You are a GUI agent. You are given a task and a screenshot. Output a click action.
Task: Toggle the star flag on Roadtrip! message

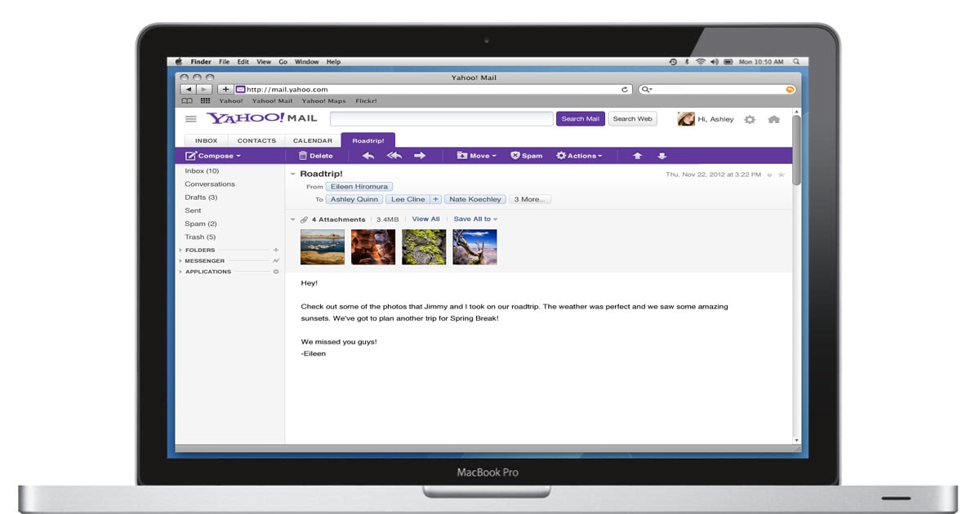[x=781, y=175]
